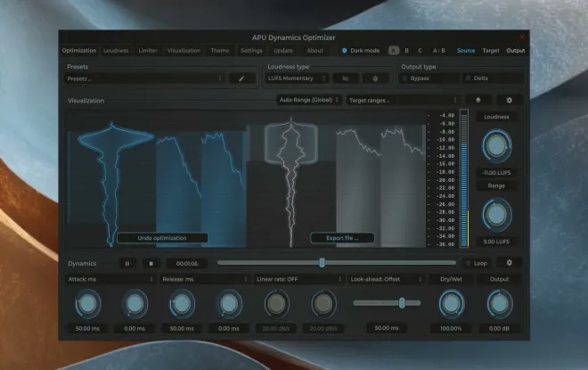The image size is (588, 370).
Task: Click the Attack knob set to 0.00 ms
Action: point(135,304)
